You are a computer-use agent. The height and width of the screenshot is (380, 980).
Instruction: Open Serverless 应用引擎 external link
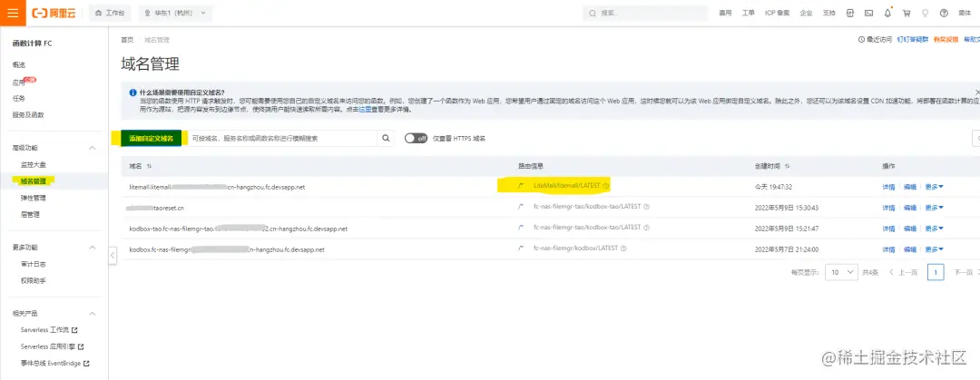(x=52, y=346)
